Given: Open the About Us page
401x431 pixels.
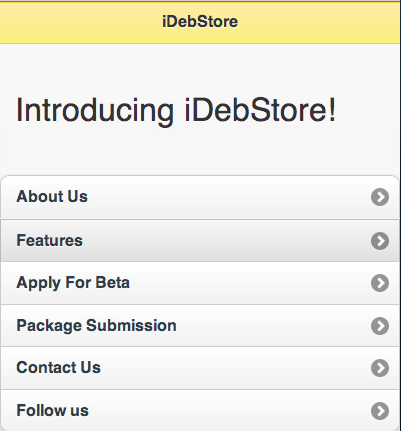Looking at the screenshot, I should [200, 197].
